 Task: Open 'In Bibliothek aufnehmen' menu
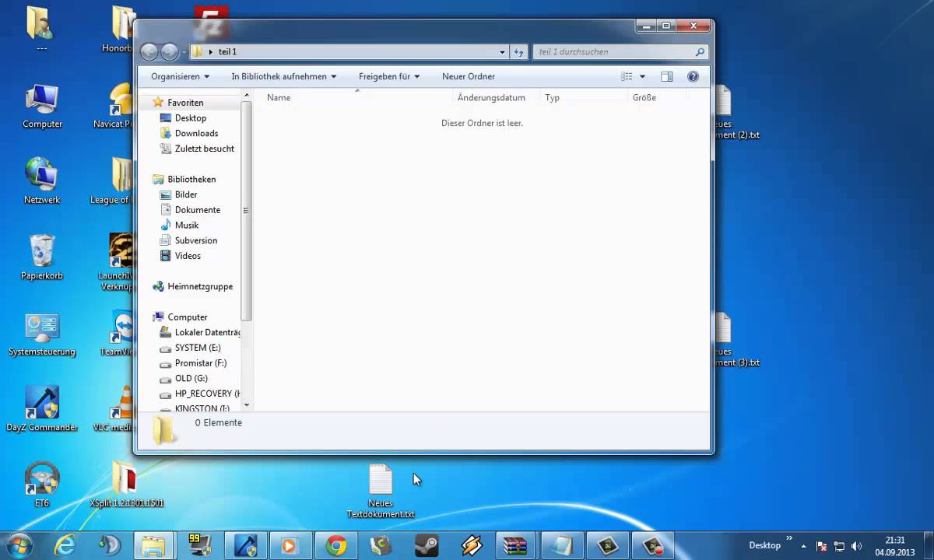tap(284, 76)
